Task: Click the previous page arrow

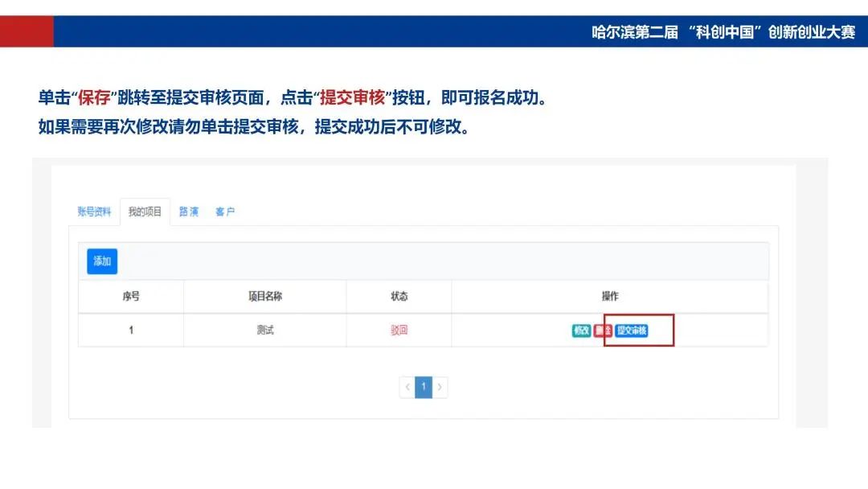Action: point(407,387)
